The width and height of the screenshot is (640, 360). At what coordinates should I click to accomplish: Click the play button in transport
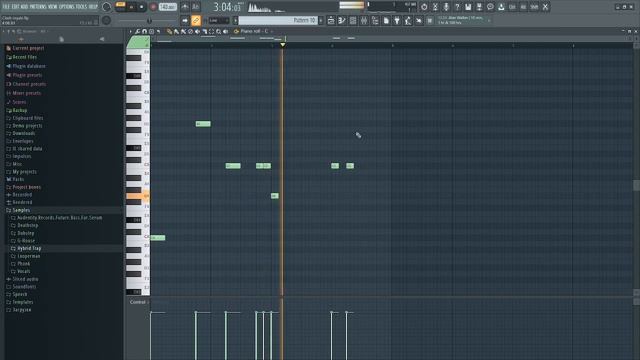click(x=131, y=7)
